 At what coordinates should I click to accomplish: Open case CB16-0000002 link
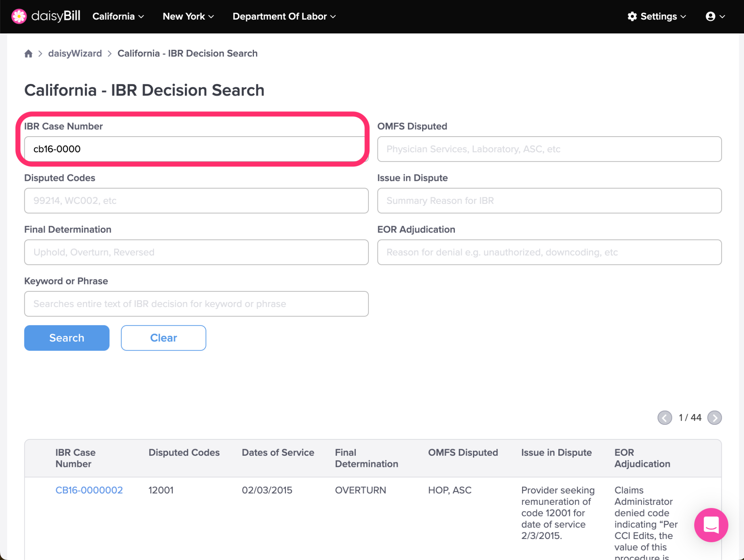coord(89,490)
